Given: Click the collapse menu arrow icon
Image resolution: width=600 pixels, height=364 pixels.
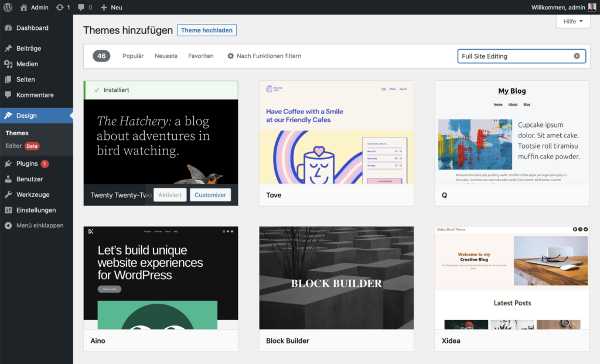Looking at the screenshot, I should pos(8,225).
